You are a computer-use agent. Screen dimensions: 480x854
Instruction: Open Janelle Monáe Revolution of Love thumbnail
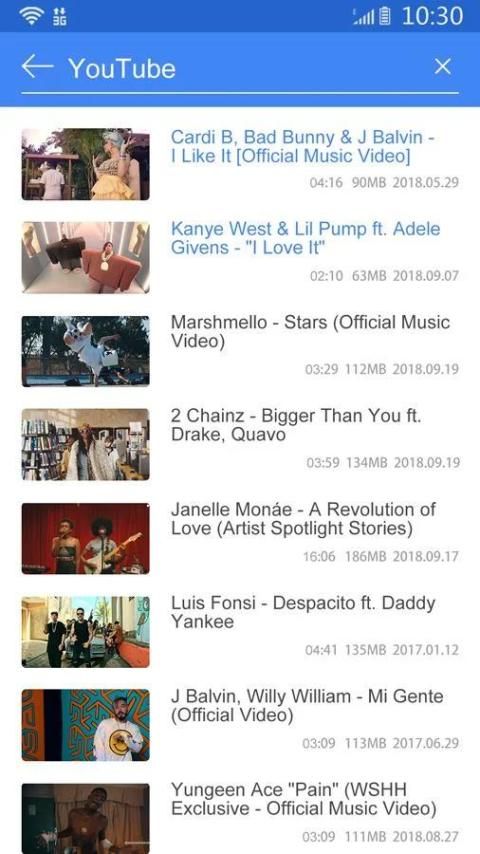coord(86,538)
